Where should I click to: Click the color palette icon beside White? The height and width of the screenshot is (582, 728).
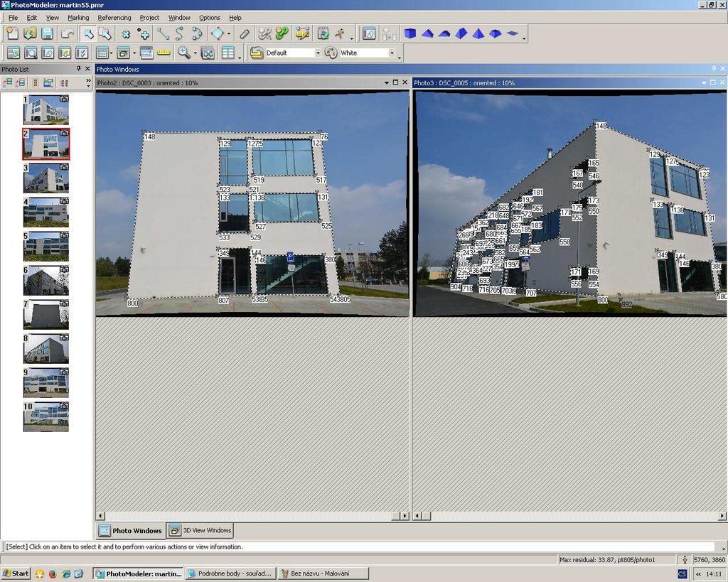pyautogui.click(x=331, y=53)
